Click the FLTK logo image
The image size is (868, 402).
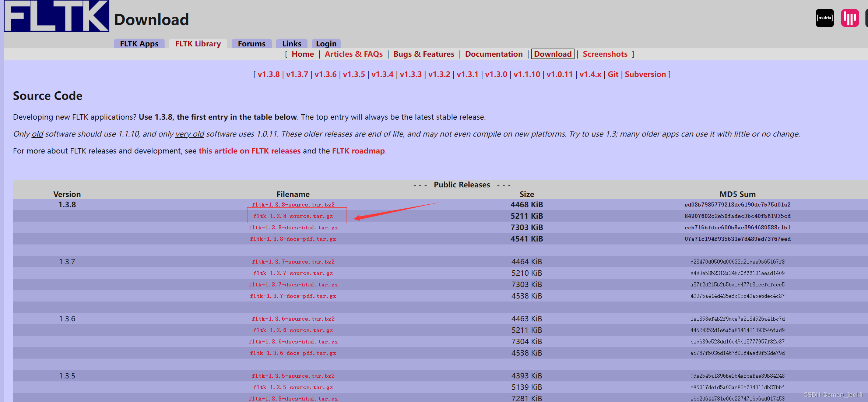coord(56,16)
